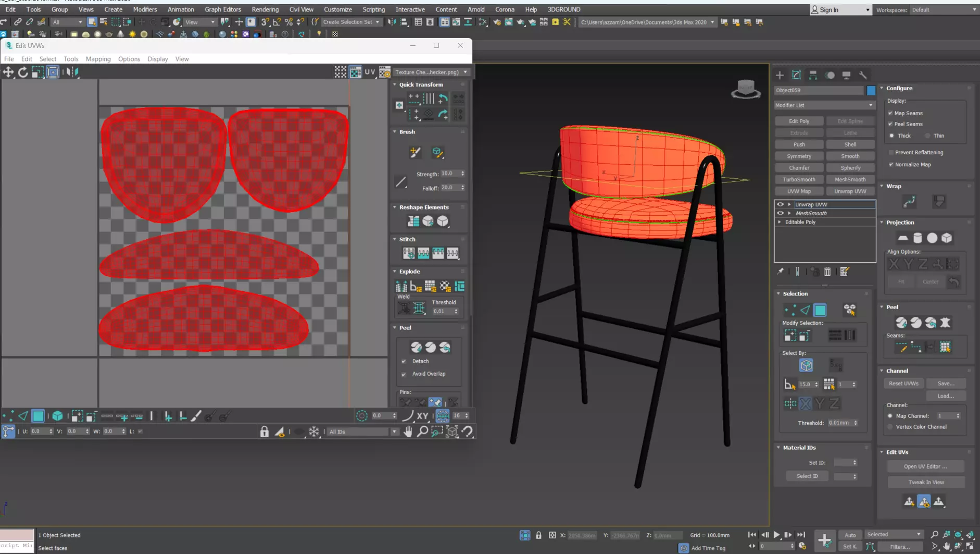This screenshot has width=980, height=554.
Task: Click the Quick Peel icon in Edit UVWs Peel
Action: point(416,347)
